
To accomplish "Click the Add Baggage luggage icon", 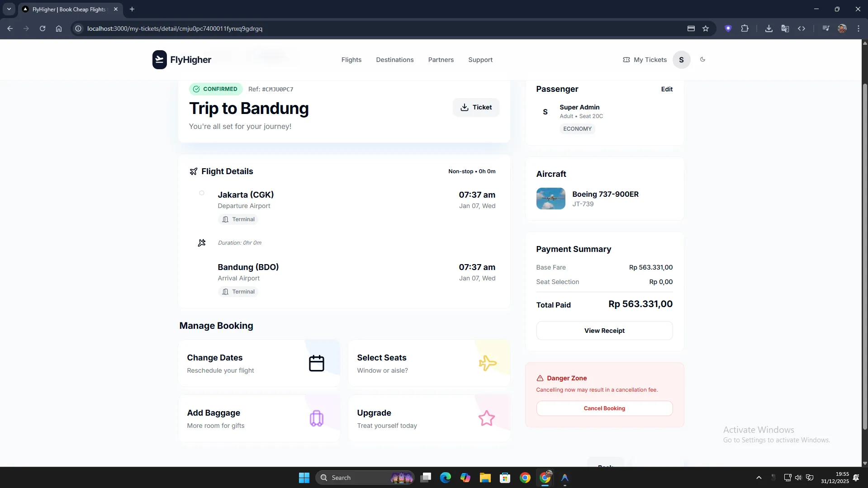I will (x=316, y=418).
